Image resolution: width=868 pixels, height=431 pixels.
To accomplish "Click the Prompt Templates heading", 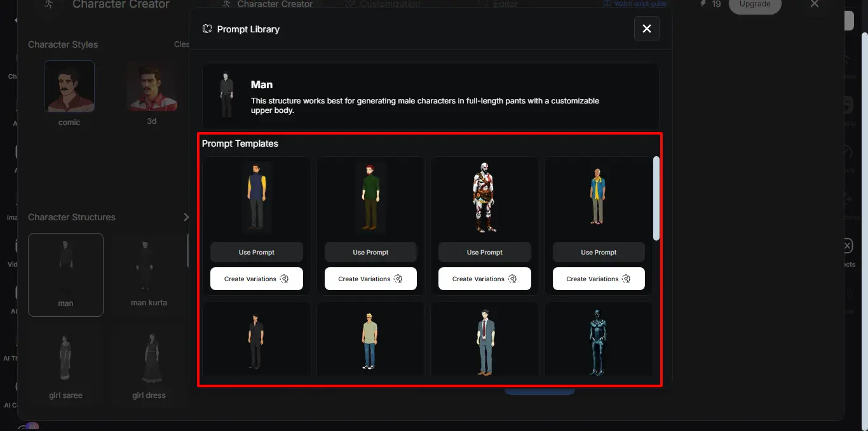I will tap(240, 143).
